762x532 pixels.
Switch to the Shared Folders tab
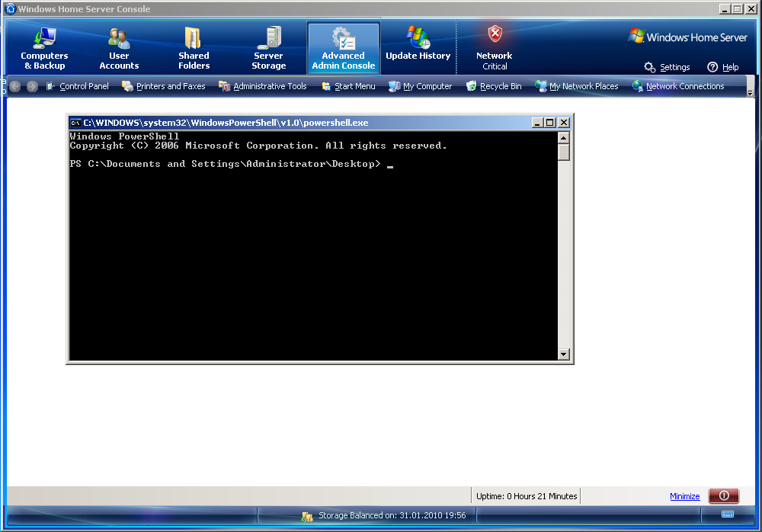point(194,48)
